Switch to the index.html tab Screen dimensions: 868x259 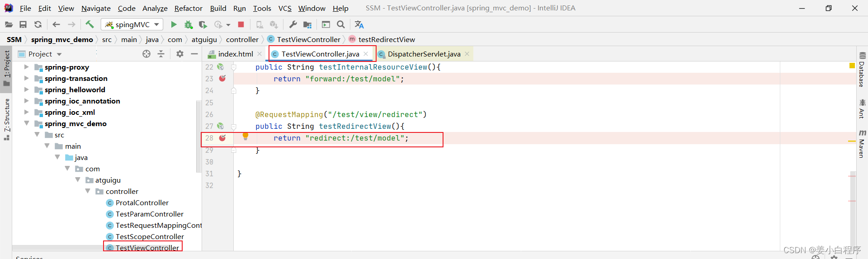tap(235, 54)
